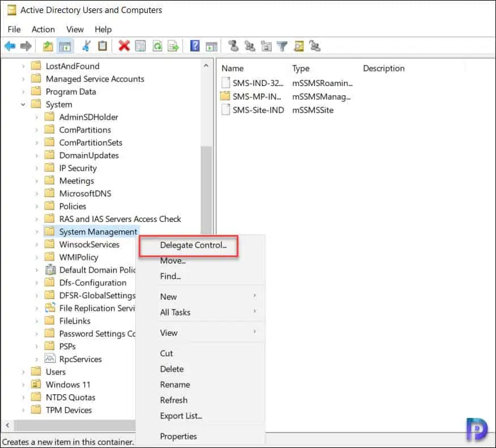Click the Up one level folder icon
Screen dimensions: 496x448
48,46
